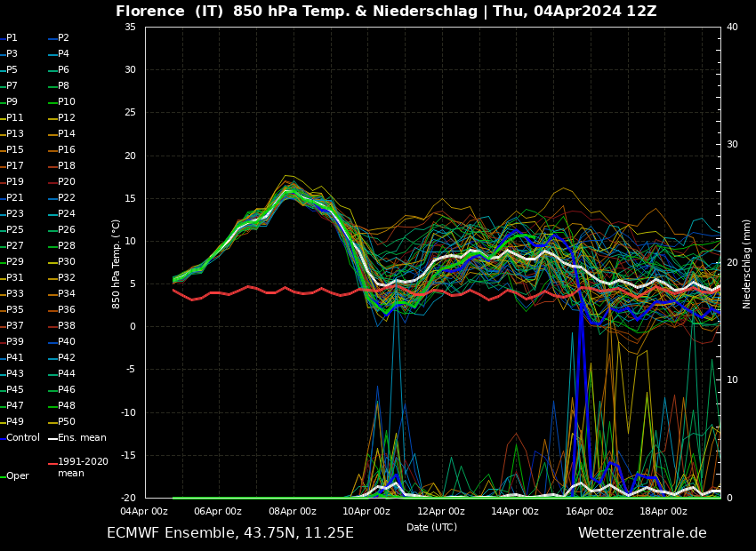Select the P10 legend entry
The image size is (756, 551).
(61, 101)
